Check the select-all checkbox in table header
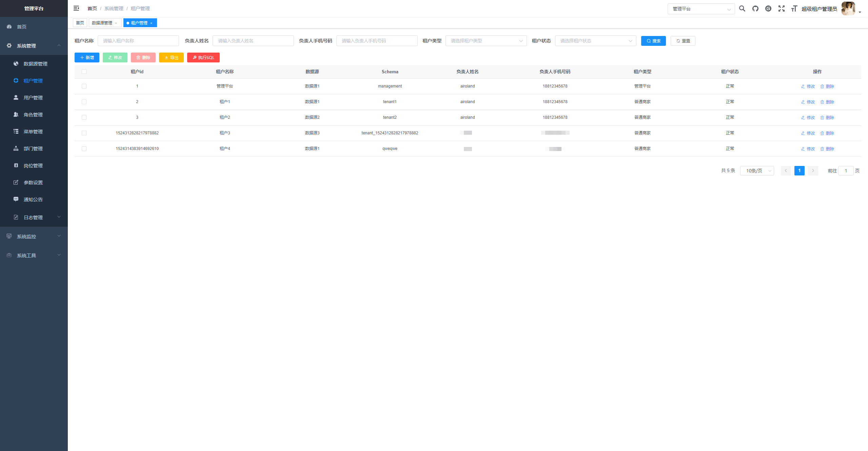This screenshot has height=451, width=868. coord(84,72)
